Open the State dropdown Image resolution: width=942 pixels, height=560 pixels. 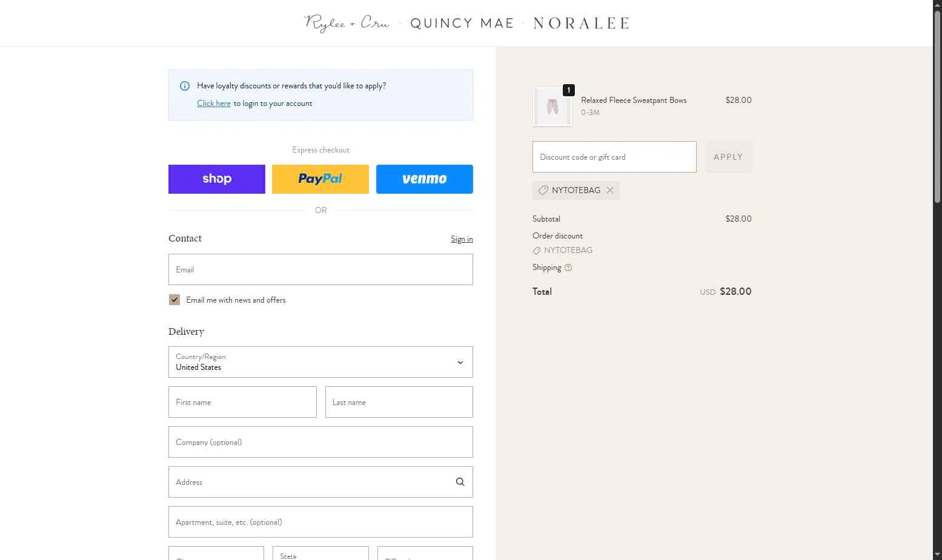[x=320, y=553]
